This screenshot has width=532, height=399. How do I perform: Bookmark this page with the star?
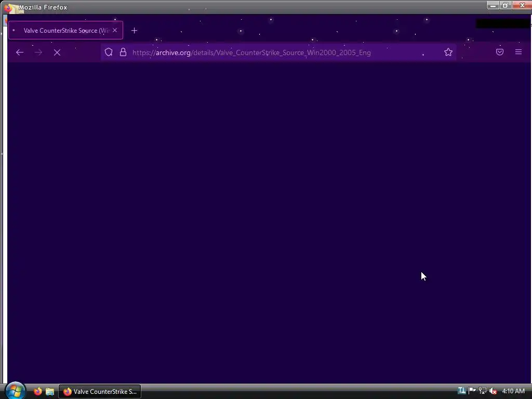pos(448,52)
